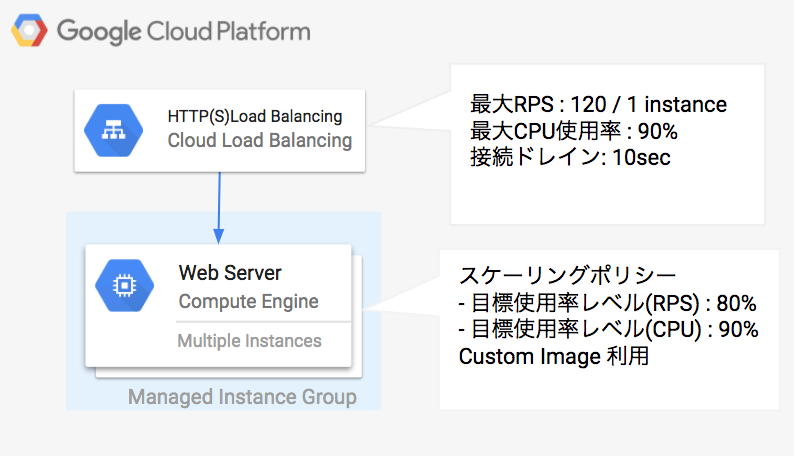Select the "Compute Engine" label
Viewport: 798px width, 456px height.
[248, 301]
